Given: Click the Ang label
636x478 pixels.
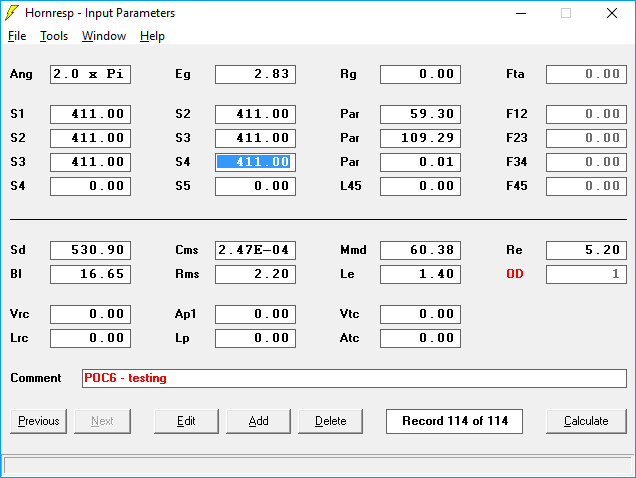Looking at the screenshot, I should [x=21, y=74].
